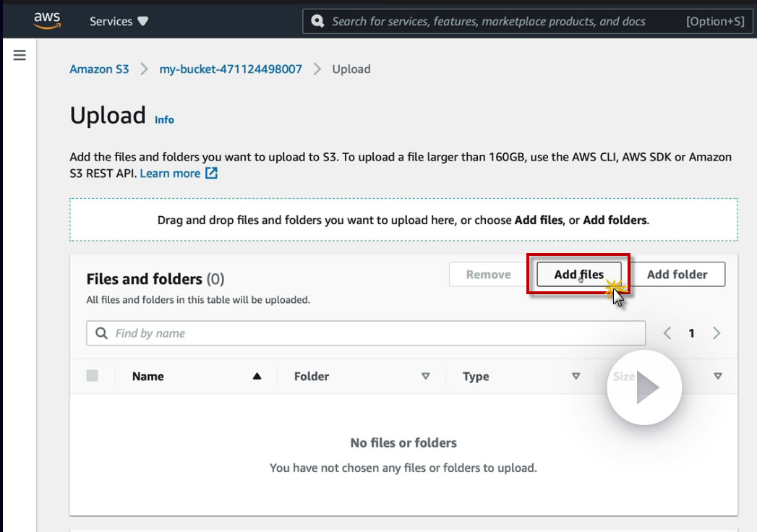Click the external link icon beside Learn more
757x532 pixels.
pyautogui.click(x=211, y=173)
